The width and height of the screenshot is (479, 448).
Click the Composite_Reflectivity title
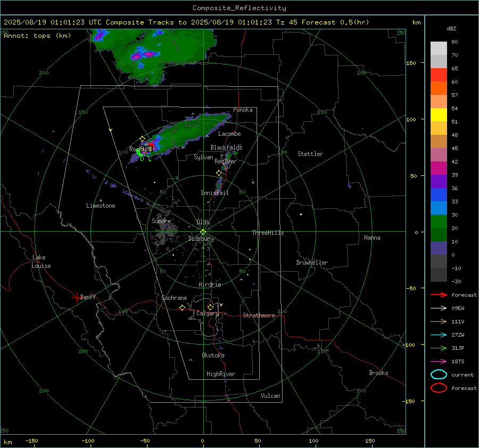click(239, 8)
